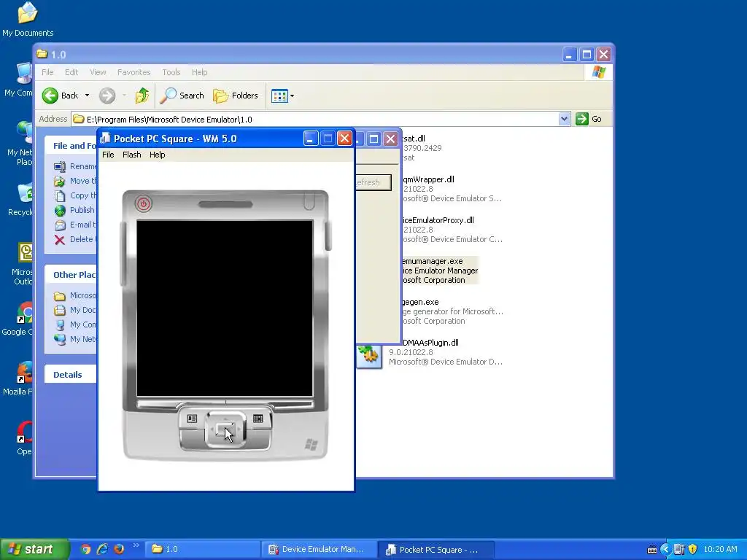The height and width of the screenshot is (560, 747).
Task: Click the Copy this file task icon
Action: pyautogui.click(x=60, y=195)
